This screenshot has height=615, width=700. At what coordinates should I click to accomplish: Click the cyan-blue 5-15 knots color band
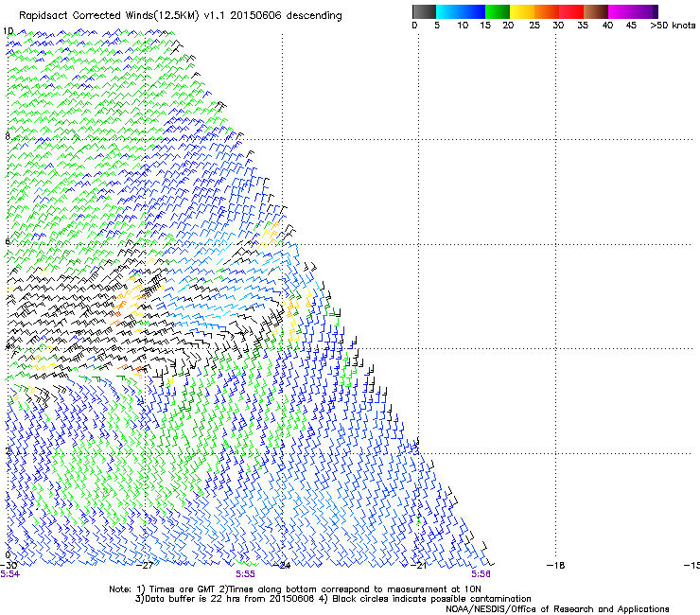tap(461, 11)
